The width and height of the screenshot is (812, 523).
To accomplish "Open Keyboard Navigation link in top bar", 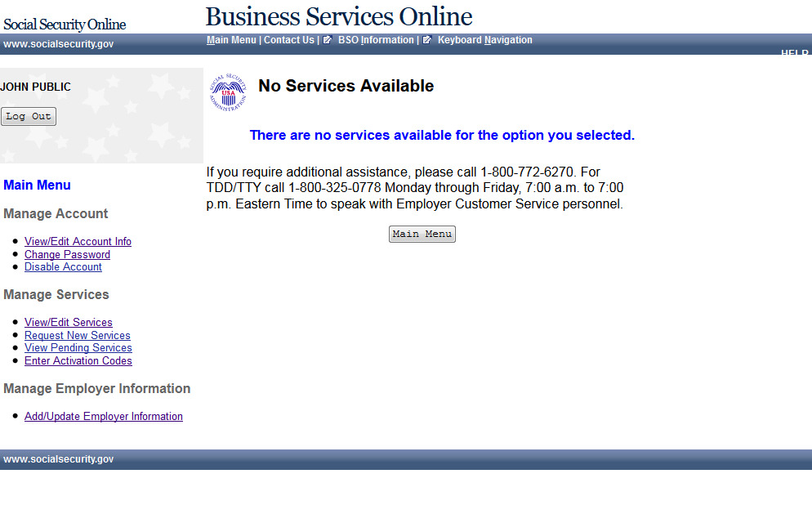I will click(x=484, y=40).
